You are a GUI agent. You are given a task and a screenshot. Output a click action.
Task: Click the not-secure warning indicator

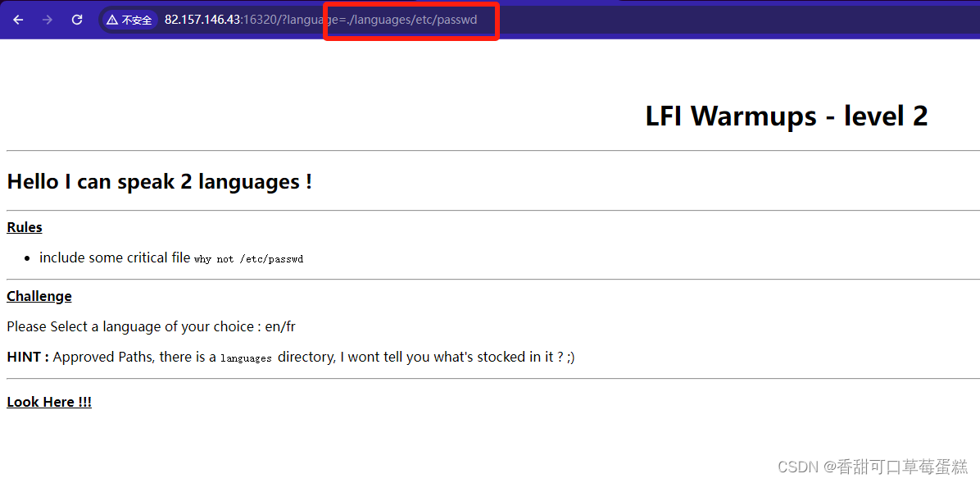[129, 20]
